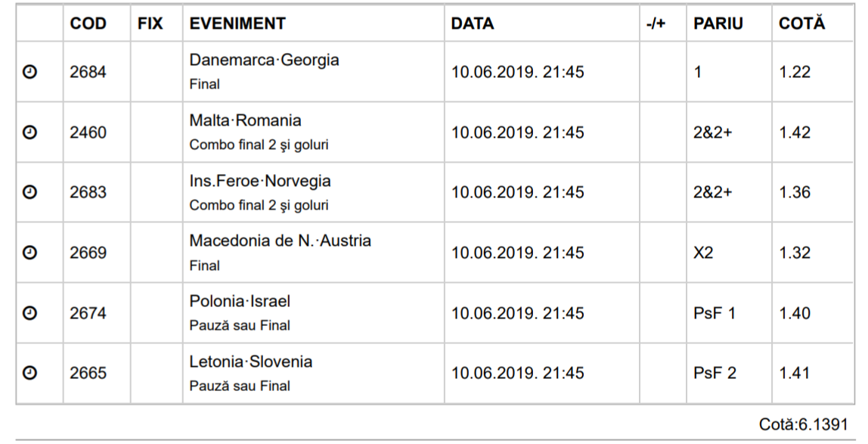Select code 2669 cell
The height and width of the screenshot is (444, 868).
pos(88,253)
